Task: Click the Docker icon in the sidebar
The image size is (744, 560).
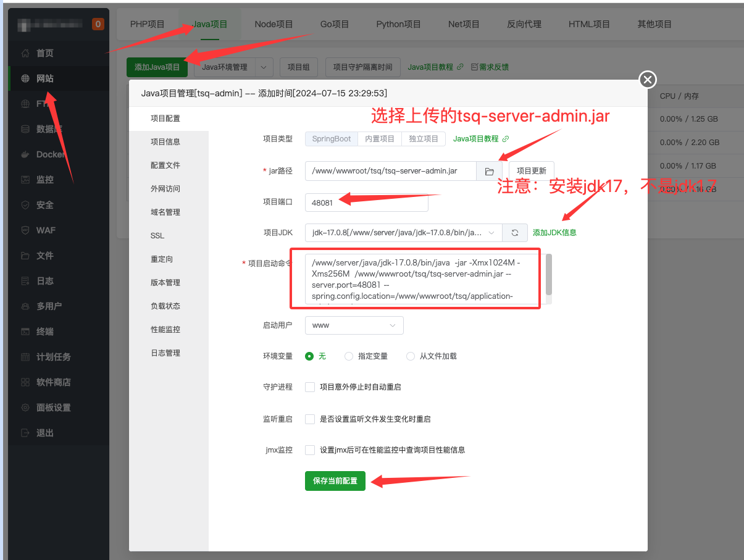Action: point(25,154)
